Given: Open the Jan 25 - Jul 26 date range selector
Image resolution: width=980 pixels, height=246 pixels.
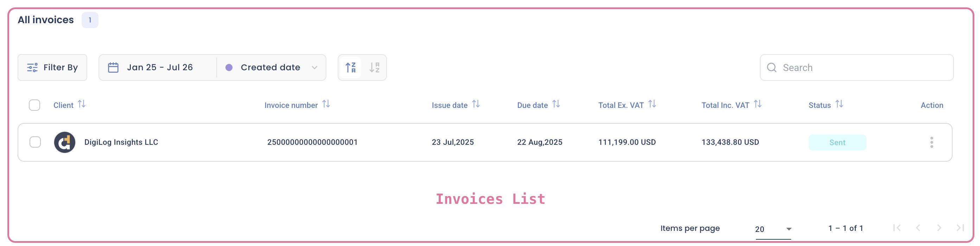Looking at the screenshot, I should tap(160, 67).
